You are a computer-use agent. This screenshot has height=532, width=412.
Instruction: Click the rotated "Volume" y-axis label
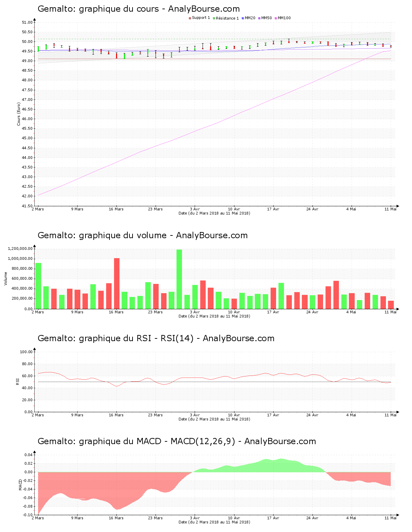(x=5, y=278)
